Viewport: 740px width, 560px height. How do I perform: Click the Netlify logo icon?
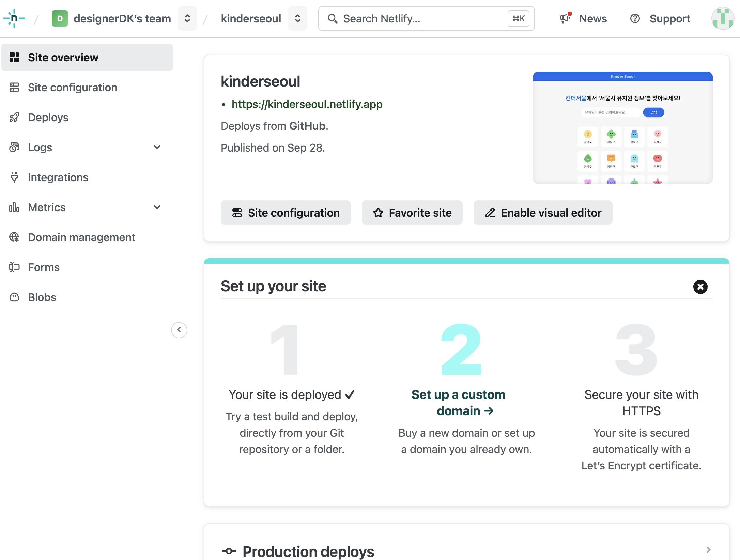tap(14, 18)
